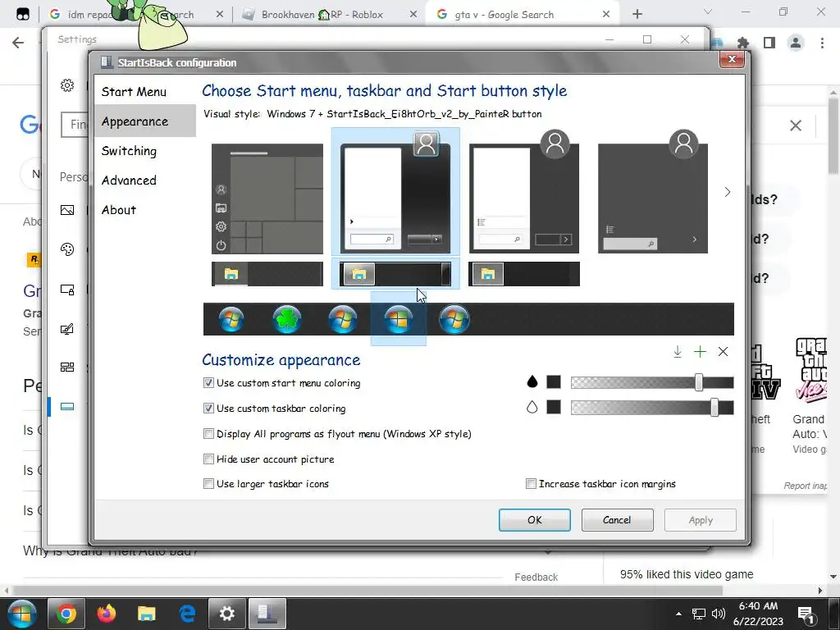Close the StartIsBack configuration dialog
The height and width of the screenshot is (630, 840).
(732, 59)
